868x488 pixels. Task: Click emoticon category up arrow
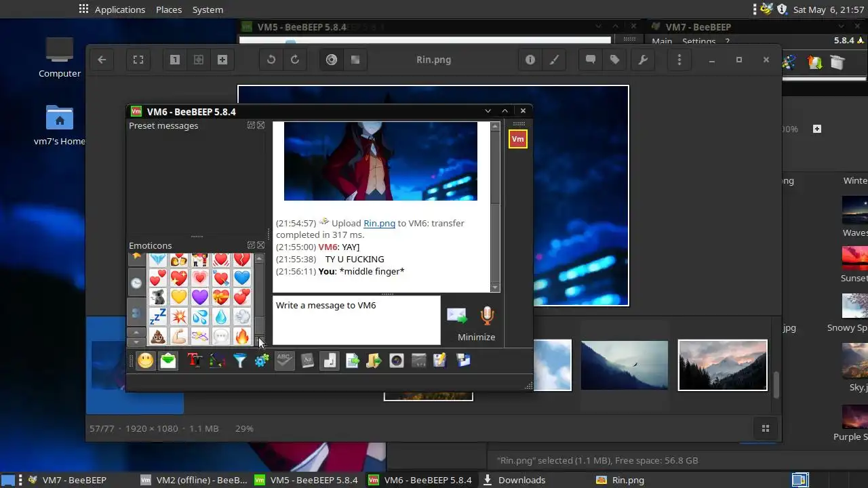tap(136, 332)
